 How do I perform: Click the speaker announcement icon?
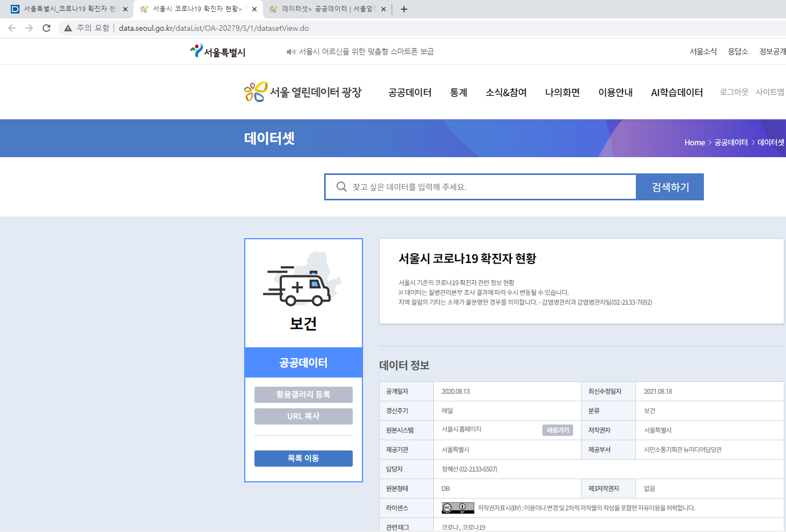[x=291, y=52]
